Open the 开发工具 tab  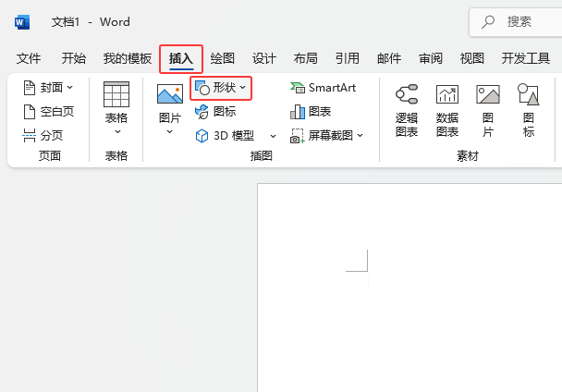point(525,58)
